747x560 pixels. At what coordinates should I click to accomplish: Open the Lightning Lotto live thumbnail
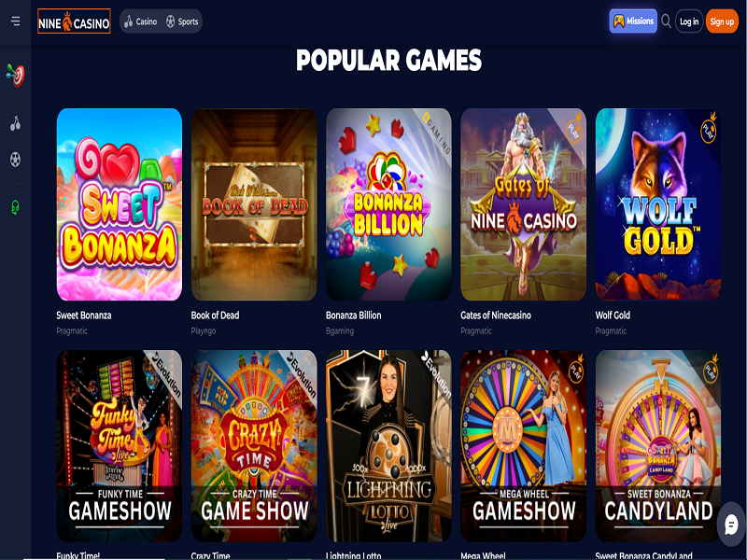click(x=388, y=446)
